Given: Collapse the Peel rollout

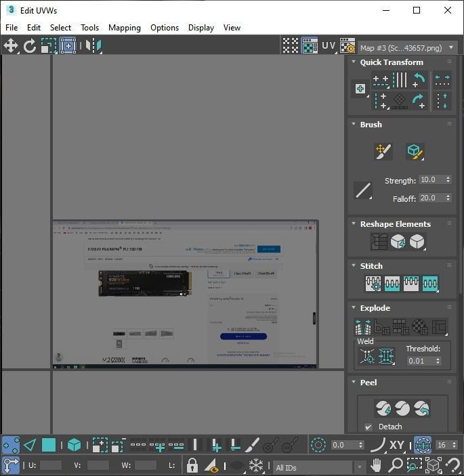Looking at the screenshot, I should (354, 382).
